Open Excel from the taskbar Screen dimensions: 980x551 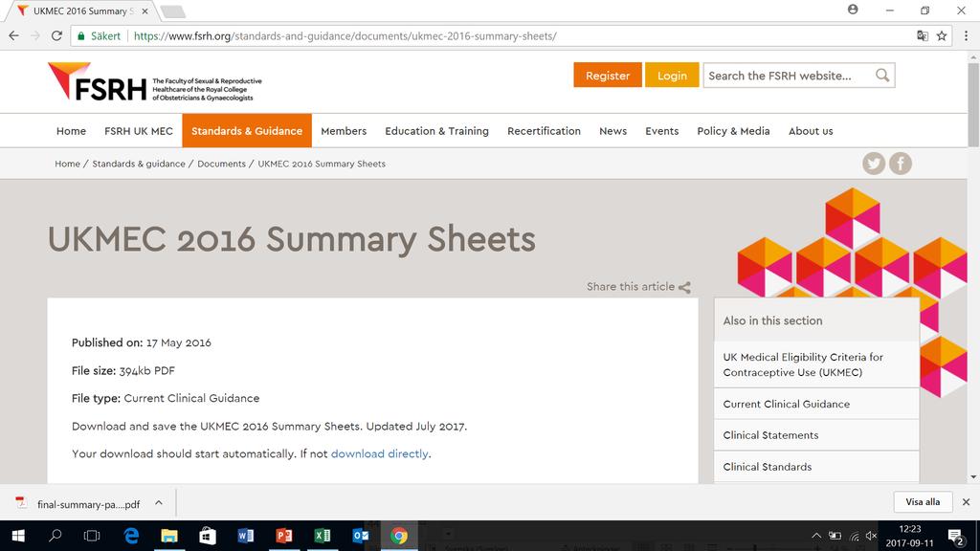coord(322,536)
